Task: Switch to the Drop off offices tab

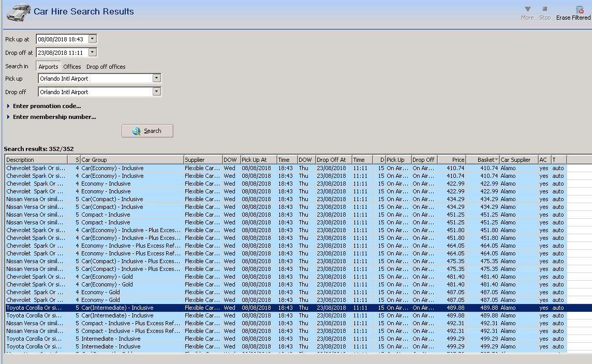Action: pos(106,66)
